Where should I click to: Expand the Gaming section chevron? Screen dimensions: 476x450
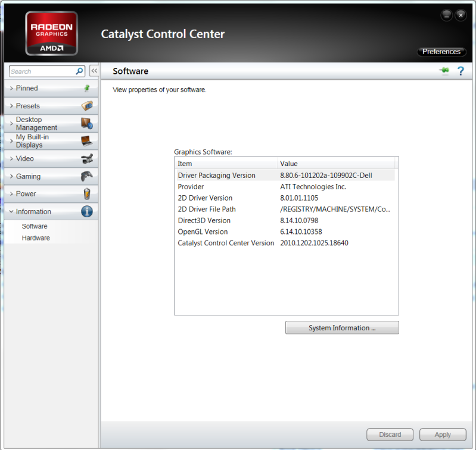[x=11, y=176]
